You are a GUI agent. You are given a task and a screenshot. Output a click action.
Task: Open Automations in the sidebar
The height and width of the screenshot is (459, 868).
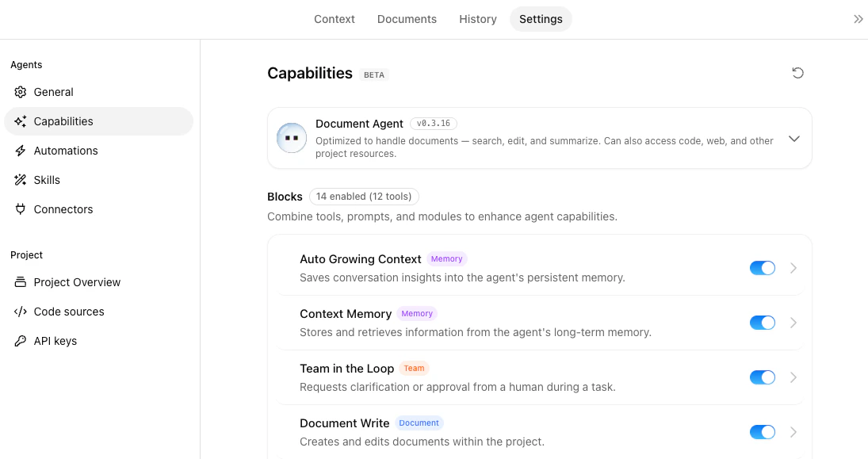(x=98, y=151)
